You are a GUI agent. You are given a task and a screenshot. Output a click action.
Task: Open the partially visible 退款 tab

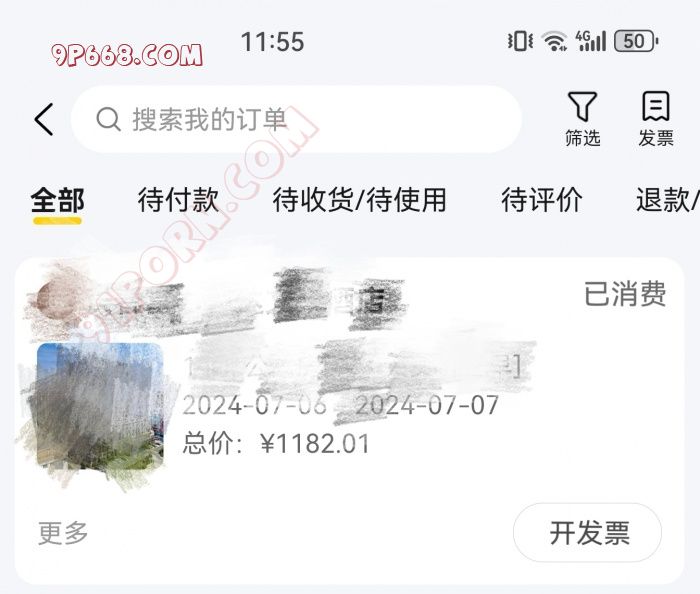[668, 199]
